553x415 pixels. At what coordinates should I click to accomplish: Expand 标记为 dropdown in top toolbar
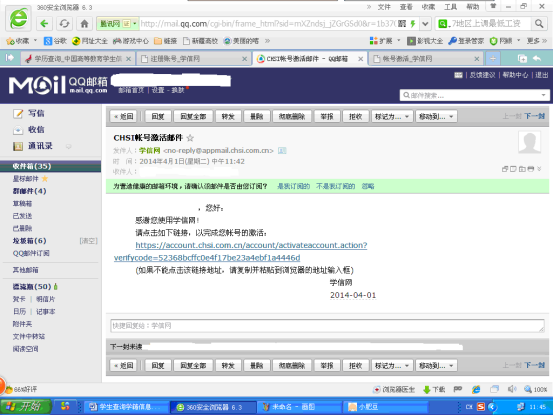[391, 116]
